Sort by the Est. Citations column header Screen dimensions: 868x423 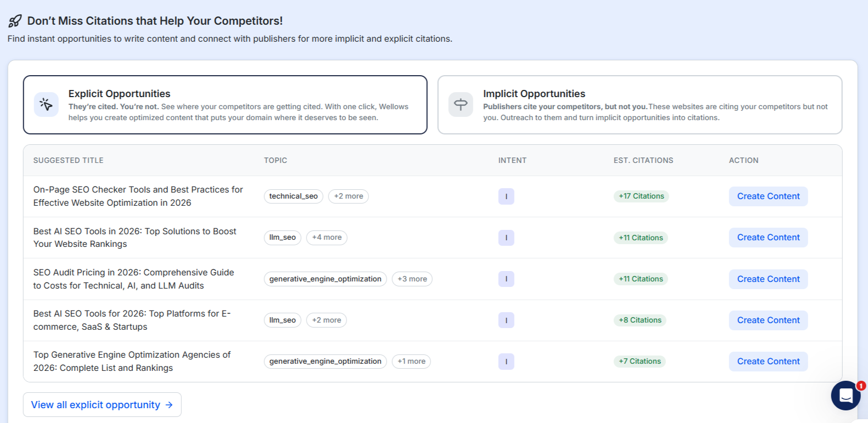(643, 160)
